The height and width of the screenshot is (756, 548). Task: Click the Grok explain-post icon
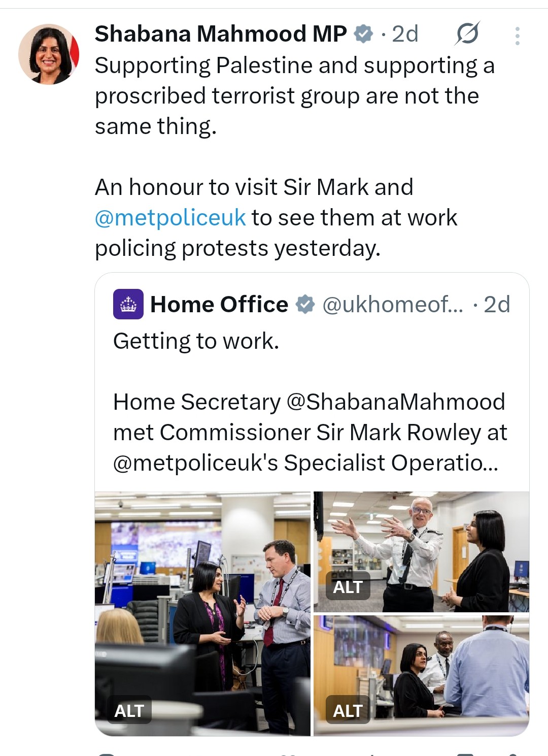[x=467, y=34]
